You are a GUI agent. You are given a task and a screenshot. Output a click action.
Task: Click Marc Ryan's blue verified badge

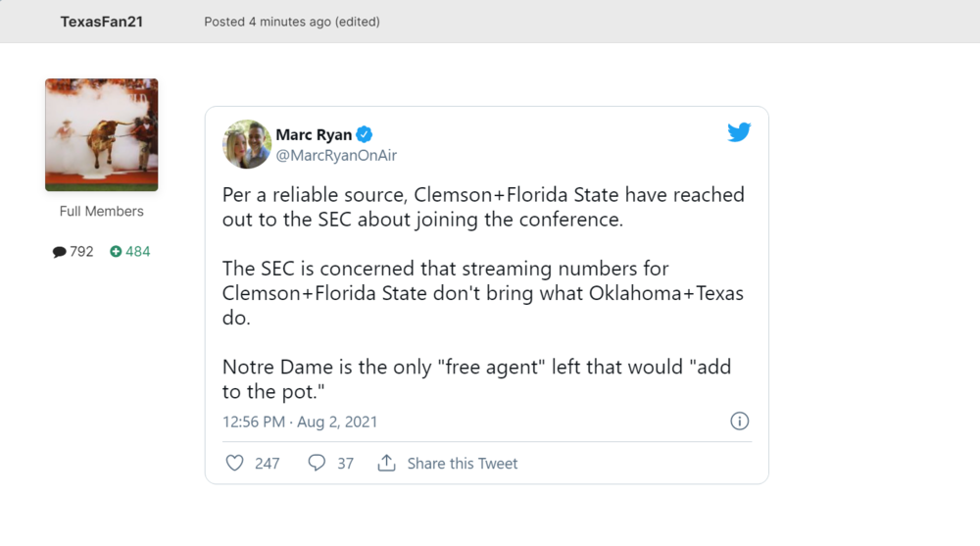tap(364, 135)
